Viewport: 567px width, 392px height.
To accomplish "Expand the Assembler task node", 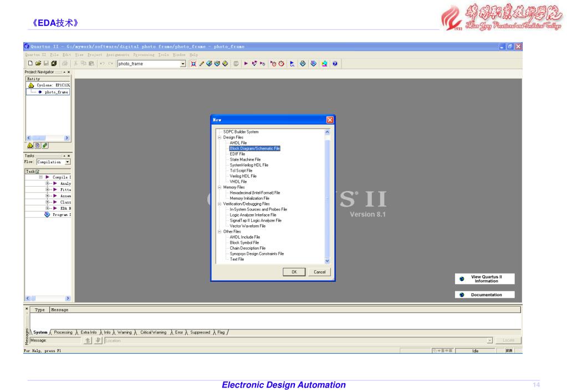I will (x=47, y=195).
